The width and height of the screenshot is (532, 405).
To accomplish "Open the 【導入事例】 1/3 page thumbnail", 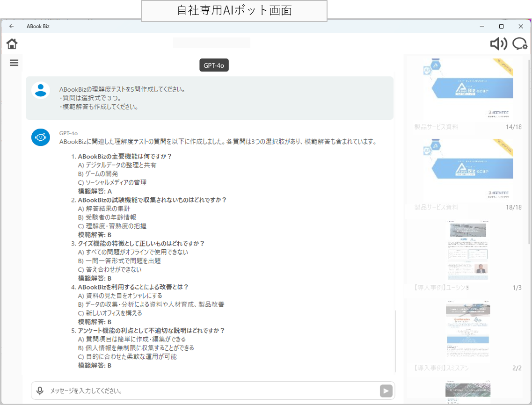I will (468, 250).
